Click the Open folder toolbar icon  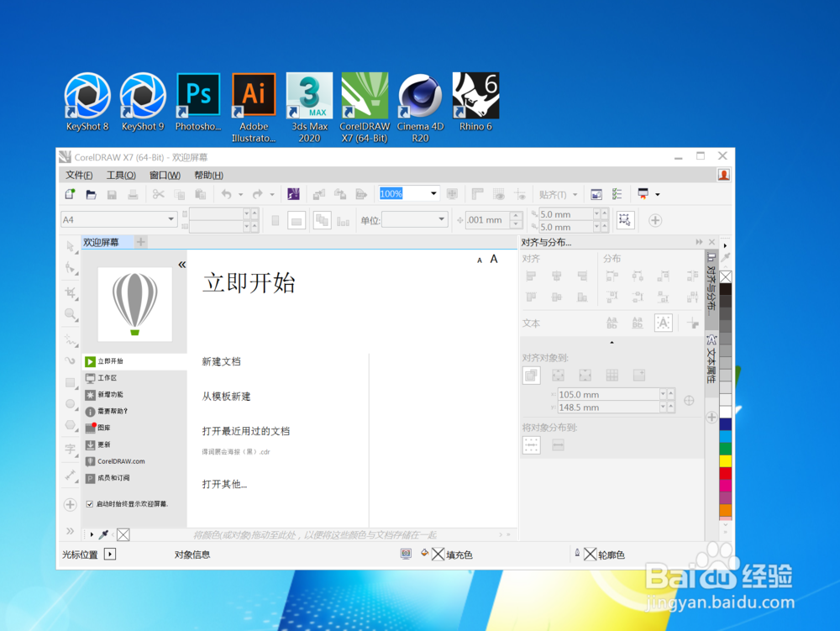[91, 194]
